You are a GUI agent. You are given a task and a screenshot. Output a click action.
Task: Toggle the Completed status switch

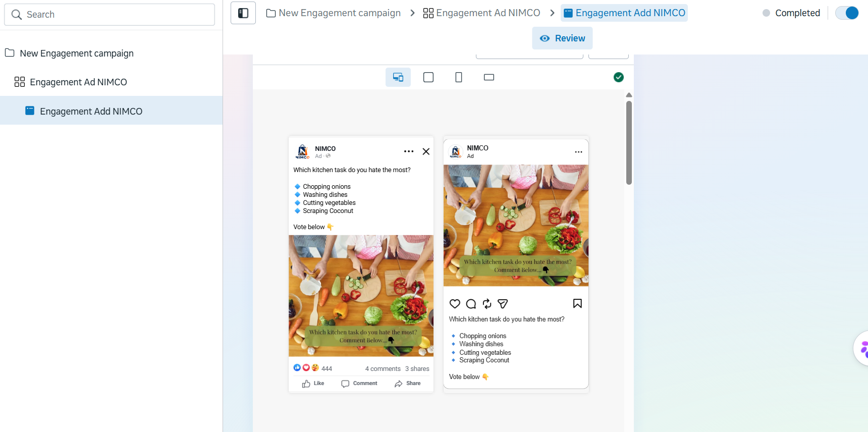[847, 13]
